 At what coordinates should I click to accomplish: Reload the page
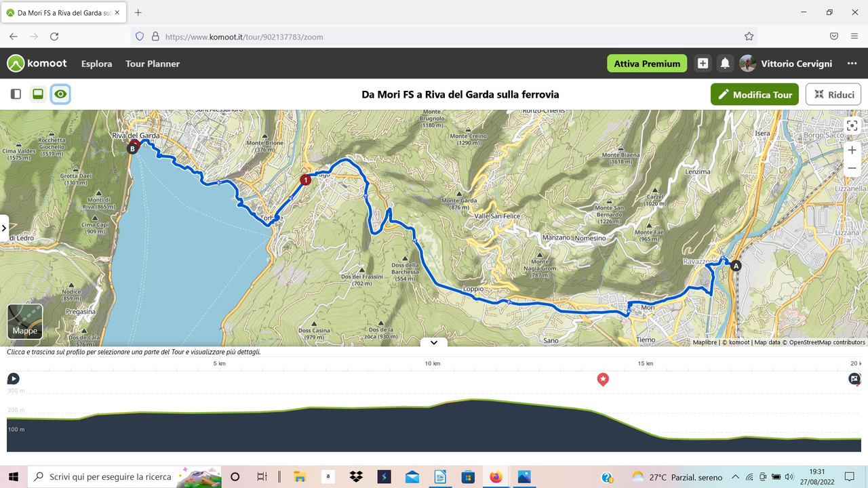coord(54,37)
